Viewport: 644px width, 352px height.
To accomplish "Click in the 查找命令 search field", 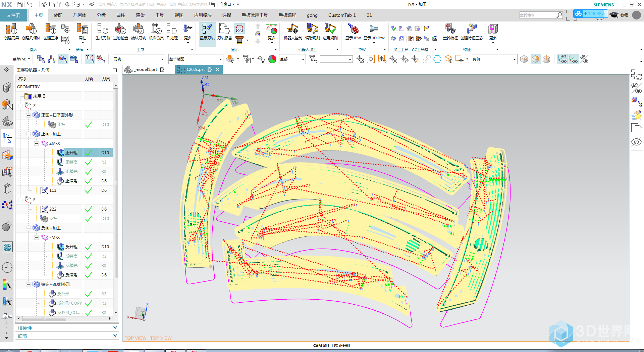I will (537, 15).
